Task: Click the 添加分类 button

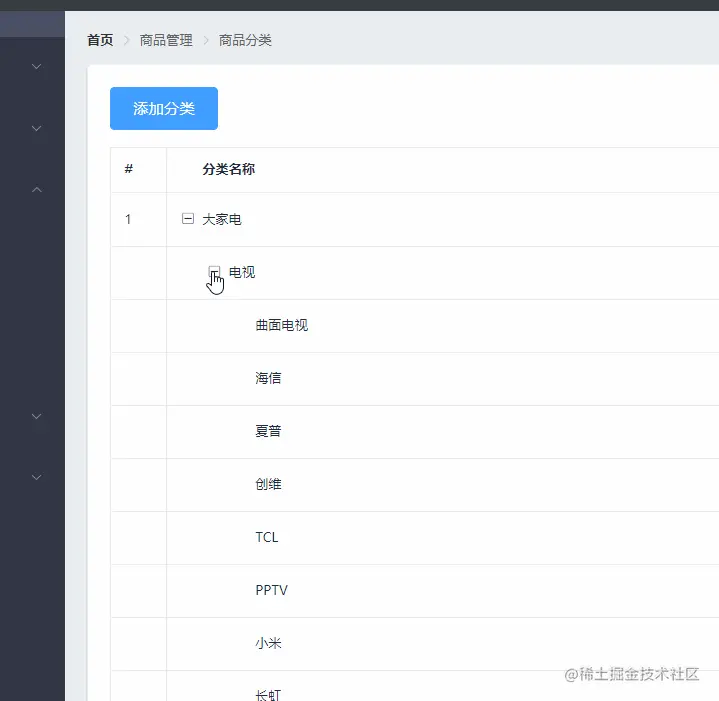Action: pos(164,109)
